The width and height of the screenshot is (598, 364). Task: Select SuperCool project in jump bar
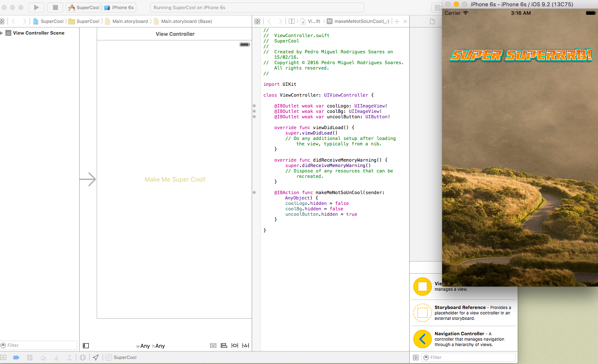[49, 21]
